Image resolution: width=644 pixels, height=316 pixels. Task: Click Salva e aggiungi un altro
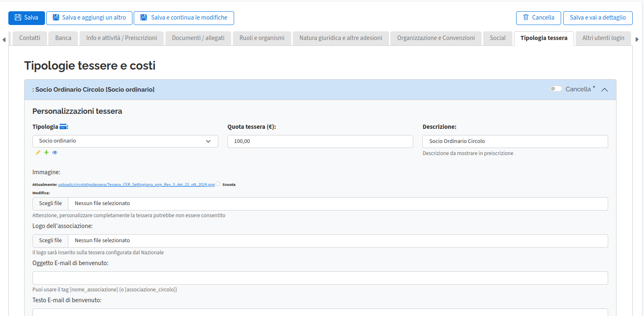pyautogui.click(x=89, y=18)
